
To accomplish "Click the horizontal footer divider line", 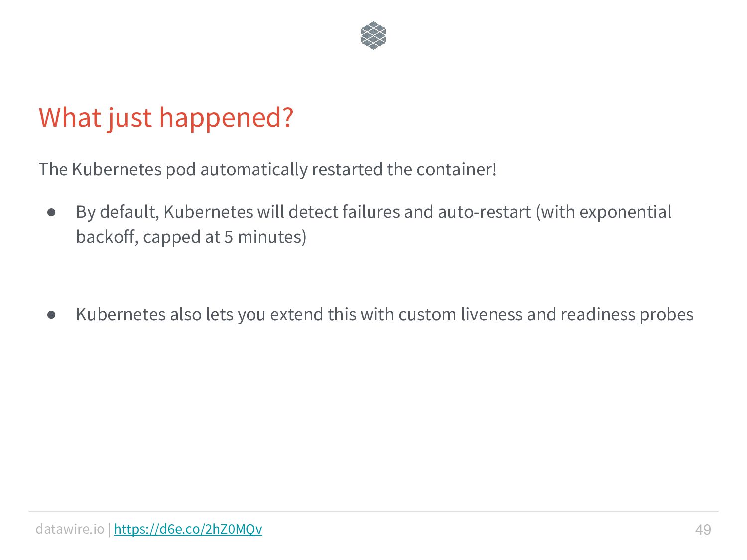I will tap(373, 512).
